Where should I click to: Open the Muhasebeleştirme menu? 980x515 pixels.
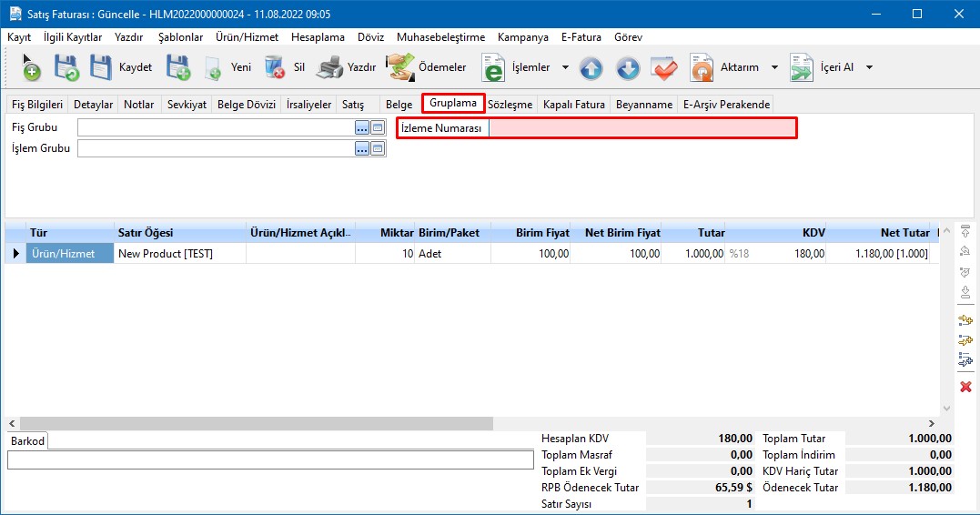coord(440,37)
